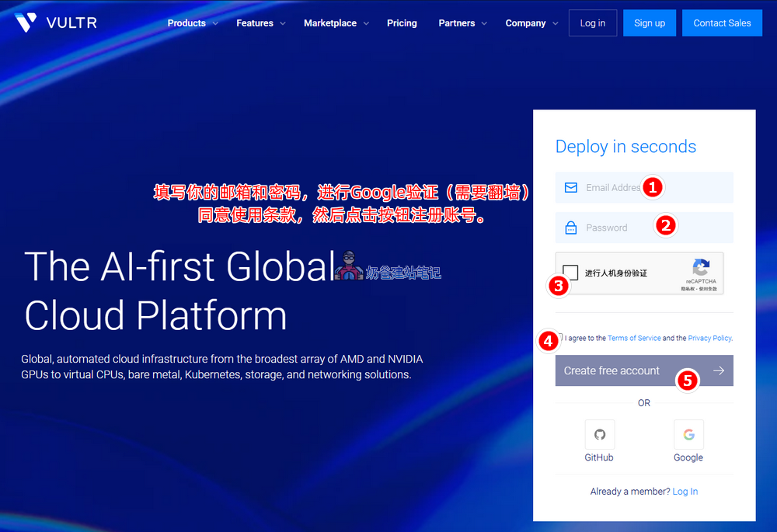This screenshot has height=532, width=777.
Task: Click the padlock icon in the password field
Action: [570, 226]
